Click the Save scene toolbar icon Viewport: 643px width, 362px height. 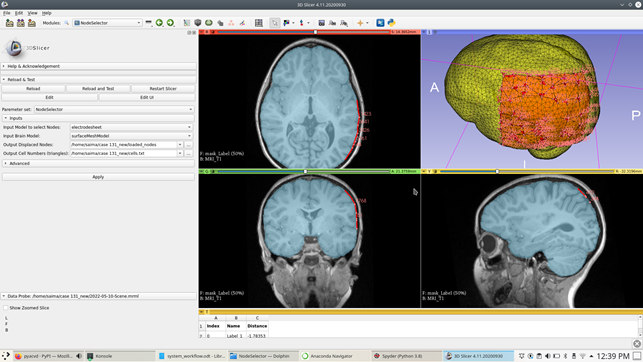(x=32, y=23)
